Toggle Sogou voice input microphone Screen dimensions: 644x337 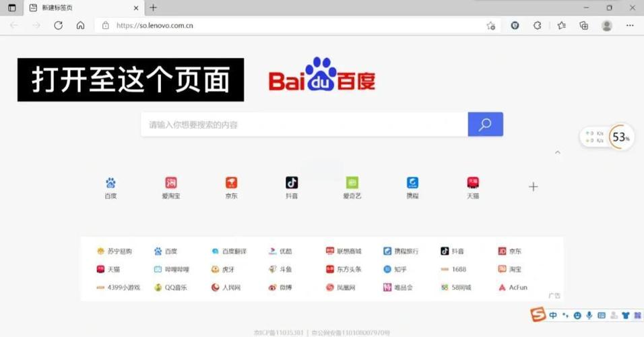(589, 315)
